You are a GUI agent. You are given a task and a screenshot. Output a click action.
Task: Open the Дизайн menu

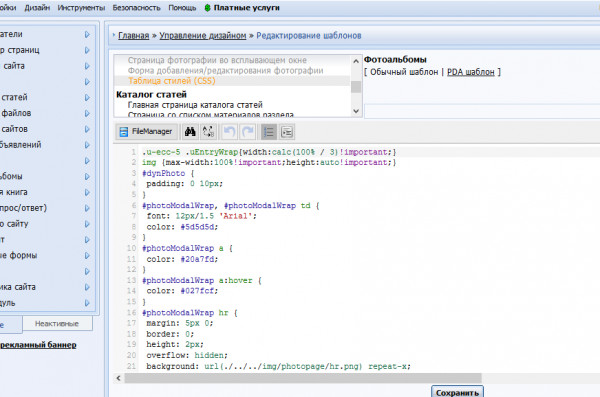(x=37, y=8)
